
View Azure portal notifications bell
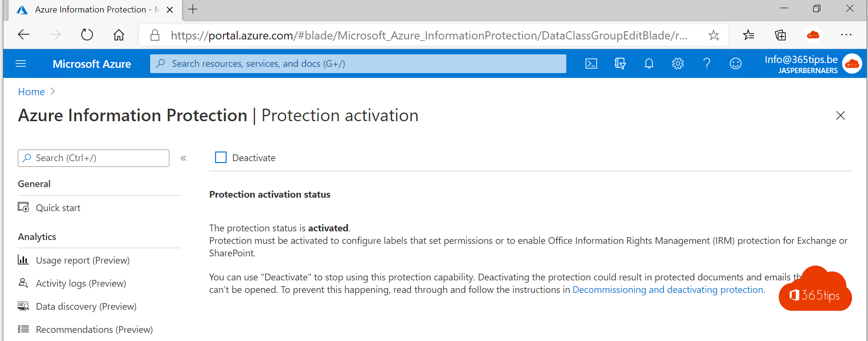coord(649,63)
